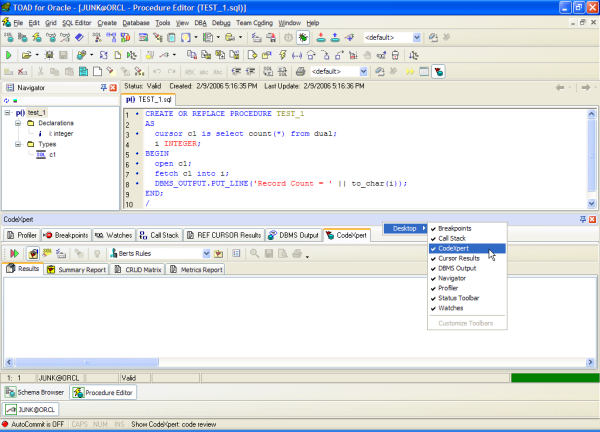600x432 pixels.
Task: Open the editor toolbar <default> dropdown
Action: point(364,72)
